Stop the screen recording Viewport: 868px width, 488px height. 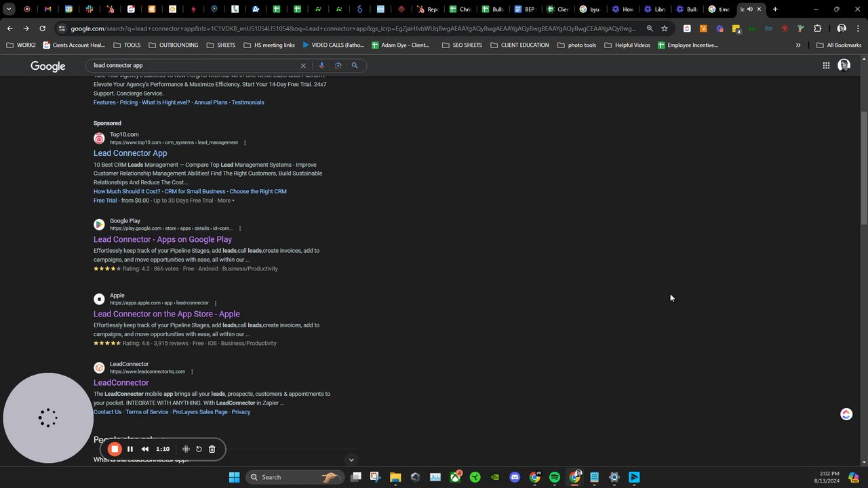[115, 449]
